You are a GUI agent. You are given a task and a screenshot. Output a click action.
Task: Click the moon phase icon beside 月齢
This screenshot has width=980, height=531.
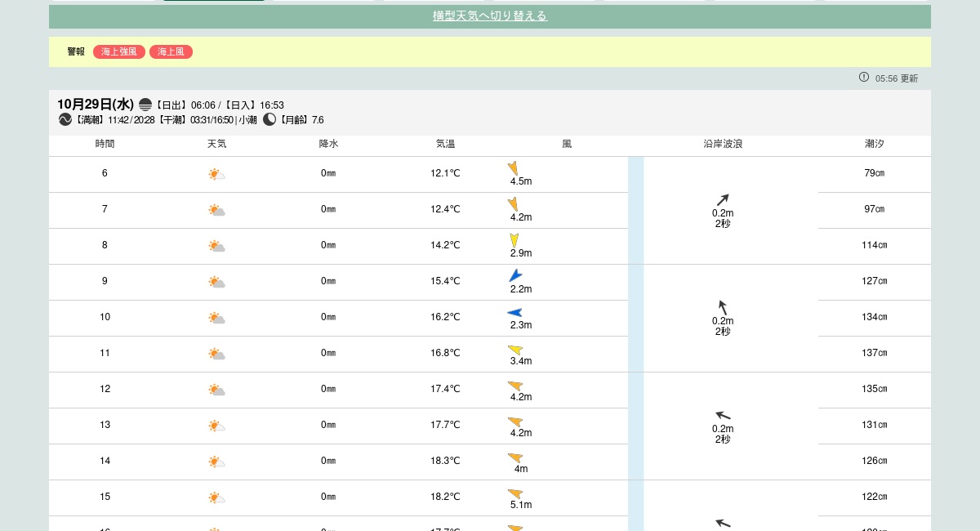pyautogui.click(x=269, y=120)
